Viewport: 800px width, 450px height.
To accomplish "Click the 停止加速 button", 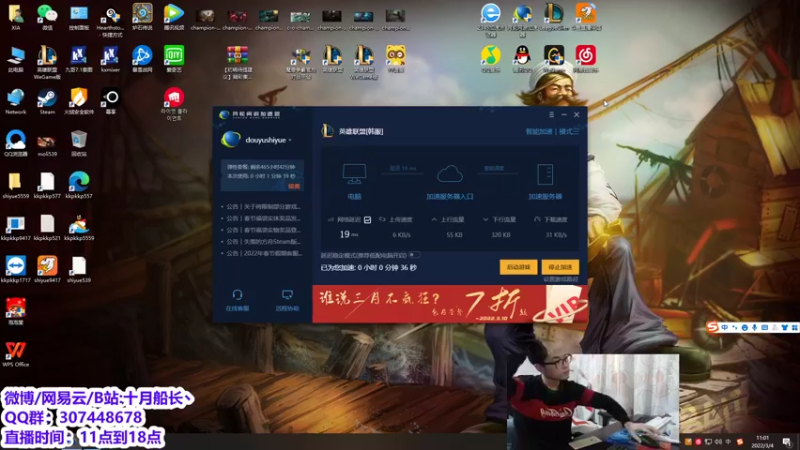I will click(x=560, y=267).
